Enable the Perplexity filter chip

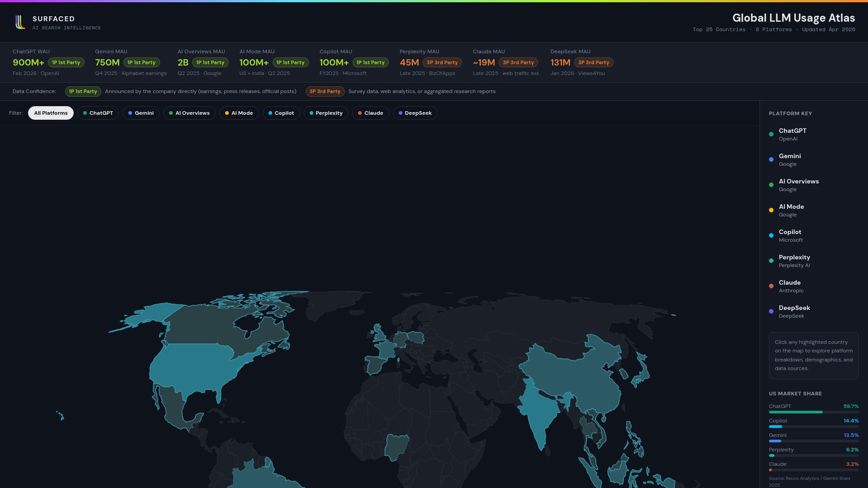point(326,113)
